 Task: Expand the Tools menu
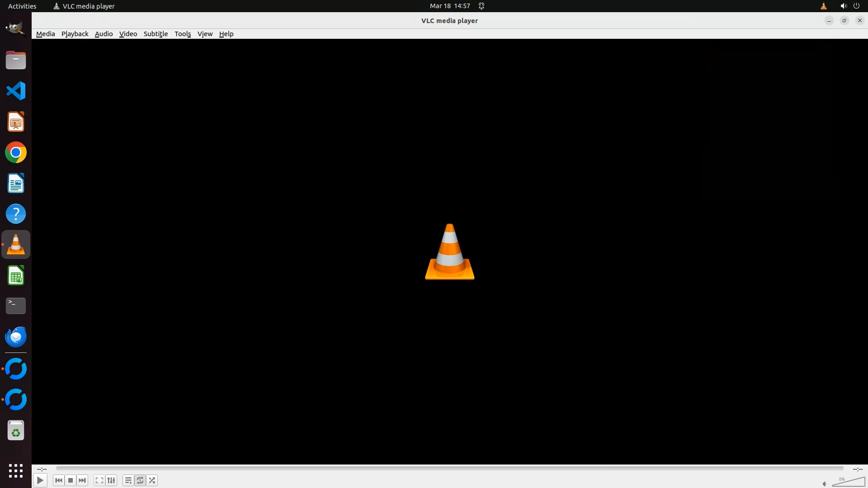pyautogui.click(x=183, y=34)
